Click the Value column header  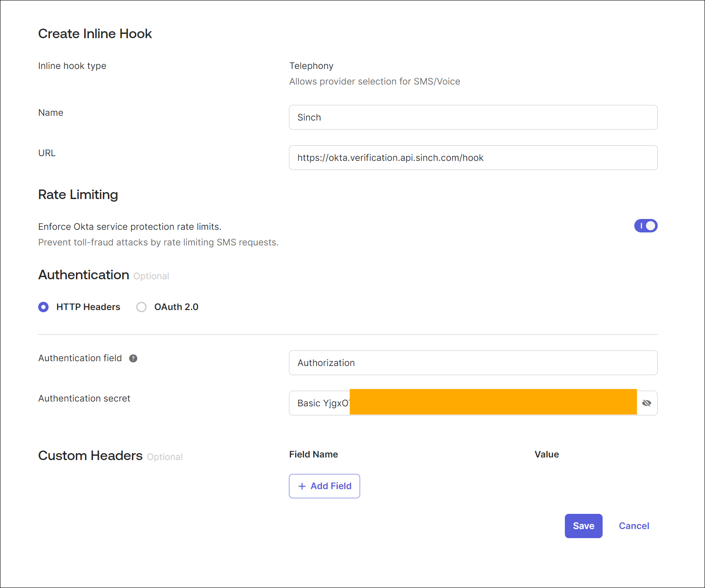[x=546, y=454]
